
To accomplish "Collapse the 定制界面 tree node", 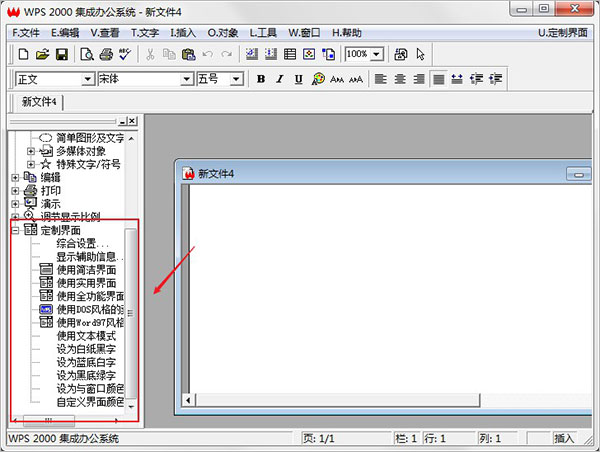I will (x=15, y=230).
